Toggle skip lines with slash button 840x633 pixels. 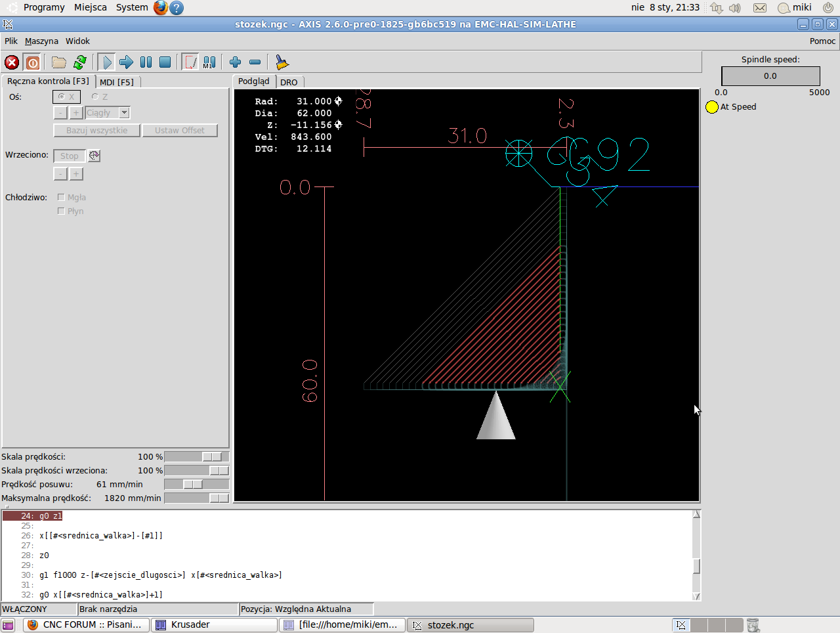click(190, 62)
